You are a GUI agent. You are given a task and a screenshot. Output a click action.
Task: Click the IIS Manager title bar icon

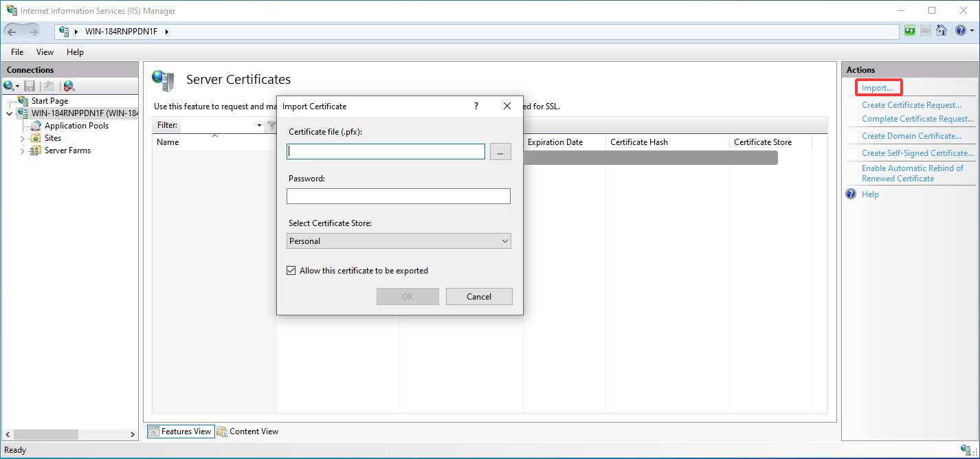tap(11, 10)
